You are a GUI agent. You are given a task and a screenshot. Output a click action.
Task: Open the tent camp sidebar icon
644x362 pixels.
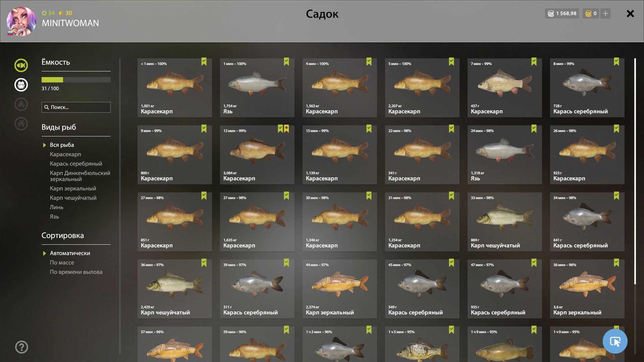tap(21, 104)
